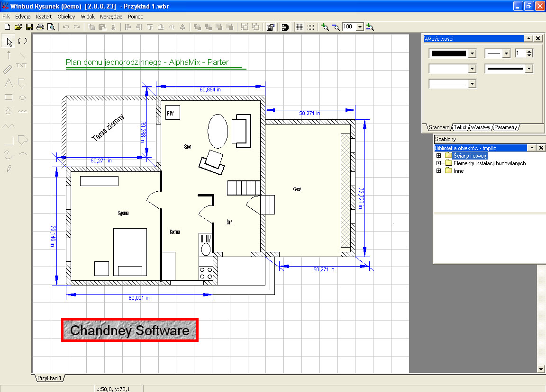Increase the line width stepper value

coord(529,52)
